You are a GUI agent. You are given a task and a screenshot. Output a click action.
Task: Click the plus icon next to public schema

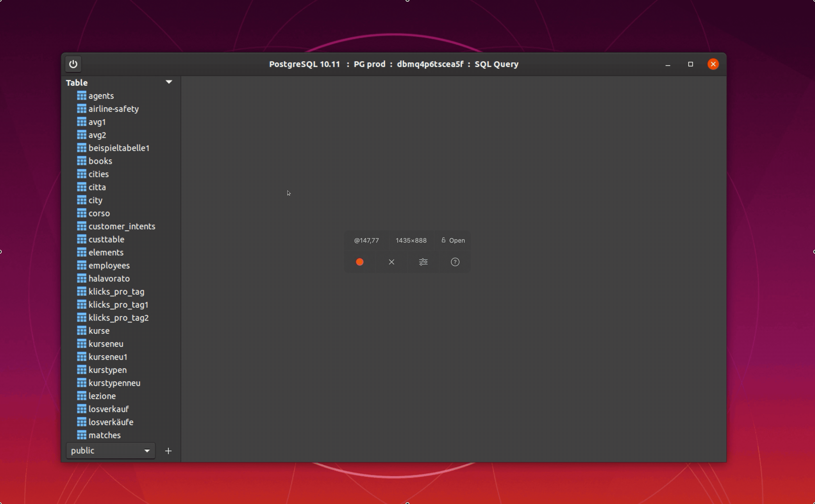pyautogui.click(x=168, y=451)
